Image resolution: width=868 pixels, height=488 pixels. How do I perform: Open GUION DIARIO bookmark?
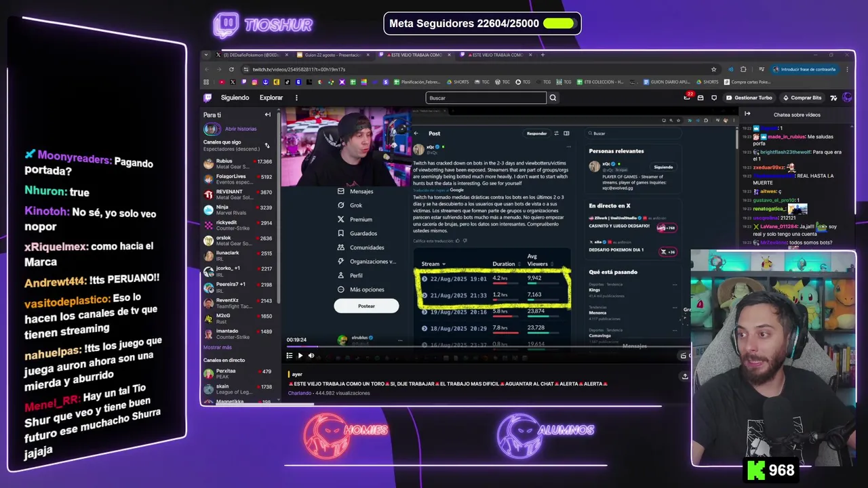click(666, 82)
